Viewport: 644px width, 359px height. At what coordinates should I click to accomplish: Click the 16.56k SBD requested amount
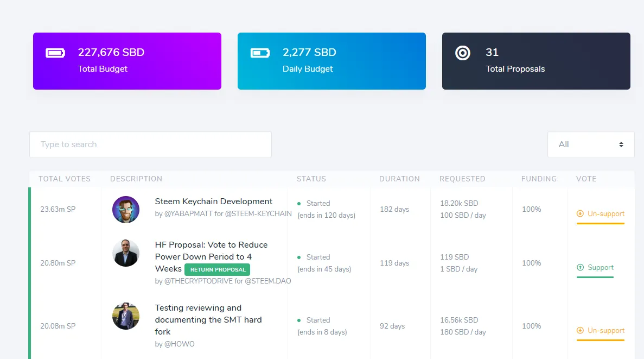(x=459, y=320)
